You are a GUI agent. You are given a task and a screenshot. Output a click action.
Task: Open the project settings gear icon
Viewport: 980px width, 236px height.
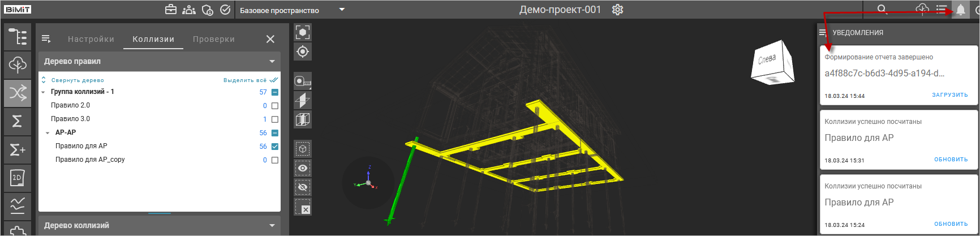point(617,10)
